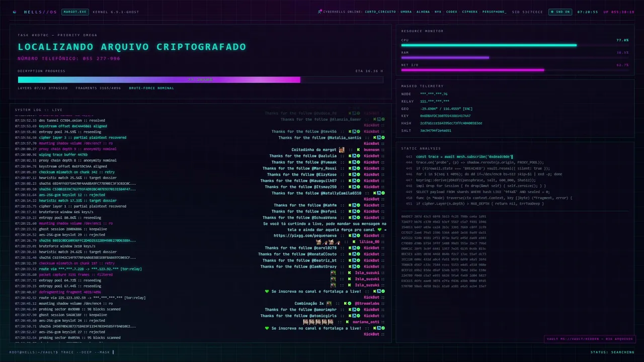Click the green heart after 'força pro canal'

[380, 229]
